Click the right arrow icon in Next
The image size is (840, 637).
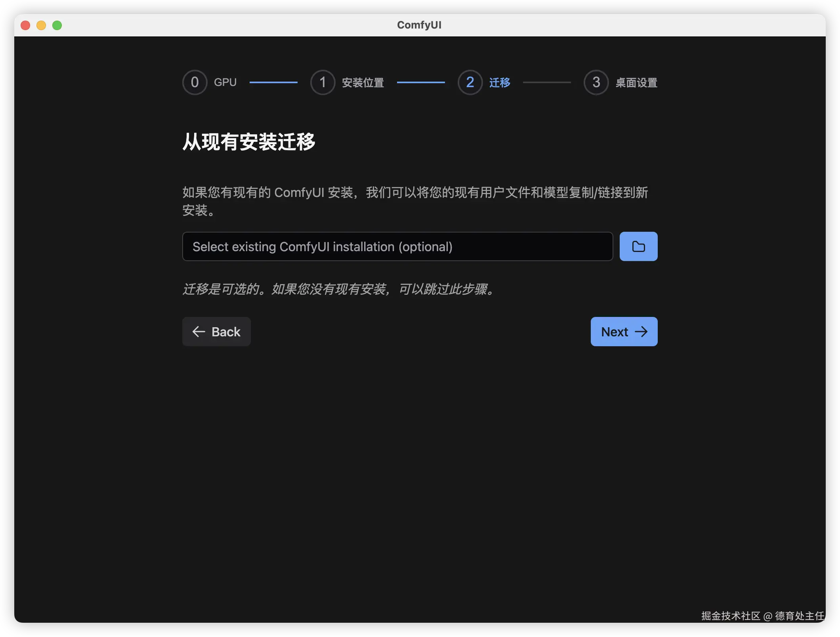click(641, 332)
